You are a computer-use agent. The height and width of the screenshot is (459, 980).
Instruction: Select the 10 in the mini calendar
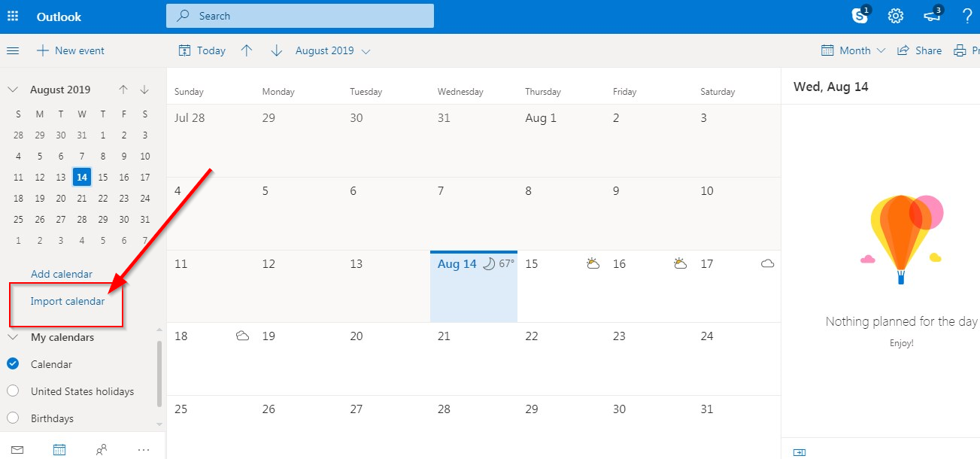(x=145, y=157)
